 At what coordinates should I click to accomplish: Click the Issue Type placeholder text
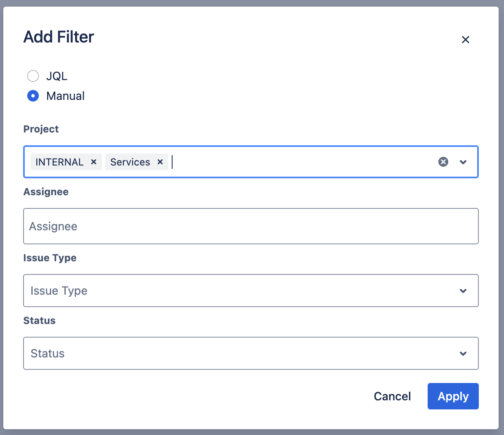(x=59, y=291)
